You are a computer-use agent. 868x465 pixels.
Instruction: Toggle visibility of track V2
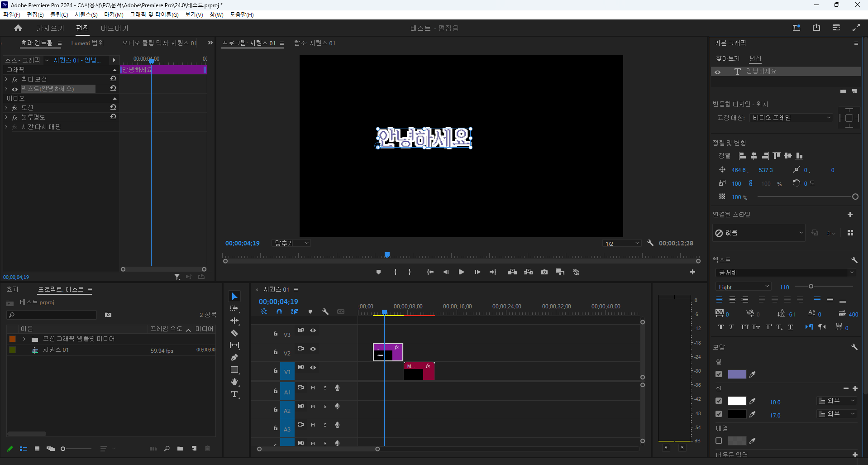(x=313, y=349)
